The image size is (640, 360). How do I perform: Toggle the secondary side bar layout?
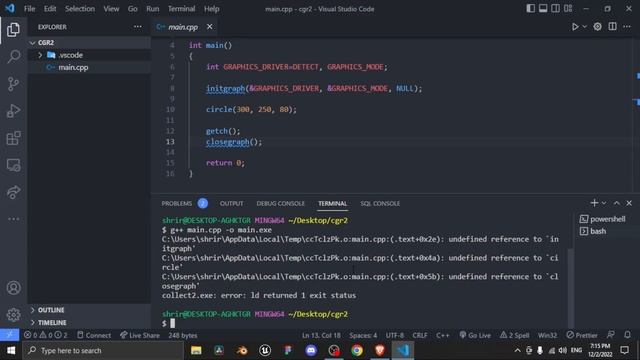tap(556, 9)
